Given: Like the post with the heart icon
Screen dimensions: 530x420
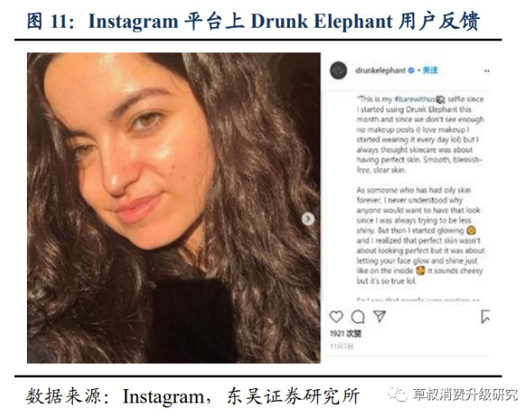Looking at the screenshot, I should point(336,317).
